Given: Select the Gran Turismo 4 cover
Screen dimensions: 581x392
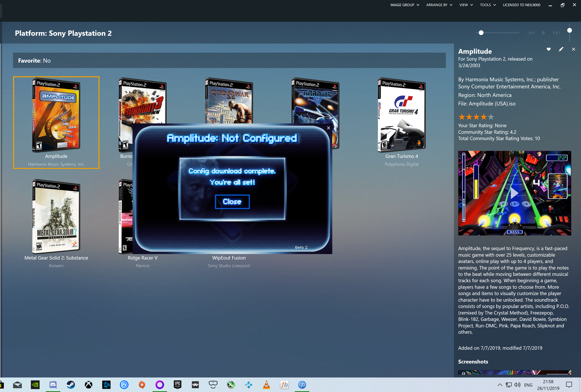Looking at the screenshot, I should pos(401,115).
